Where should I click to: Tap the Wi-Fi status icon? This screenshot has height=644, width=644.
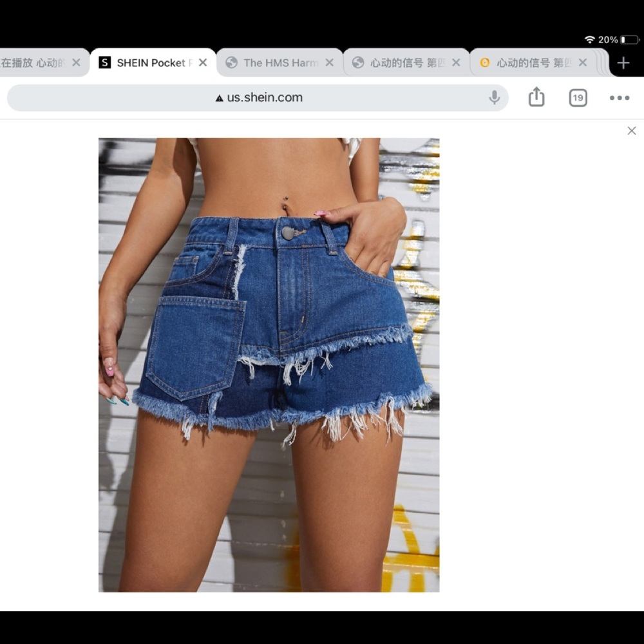click(x=589, y=39)
